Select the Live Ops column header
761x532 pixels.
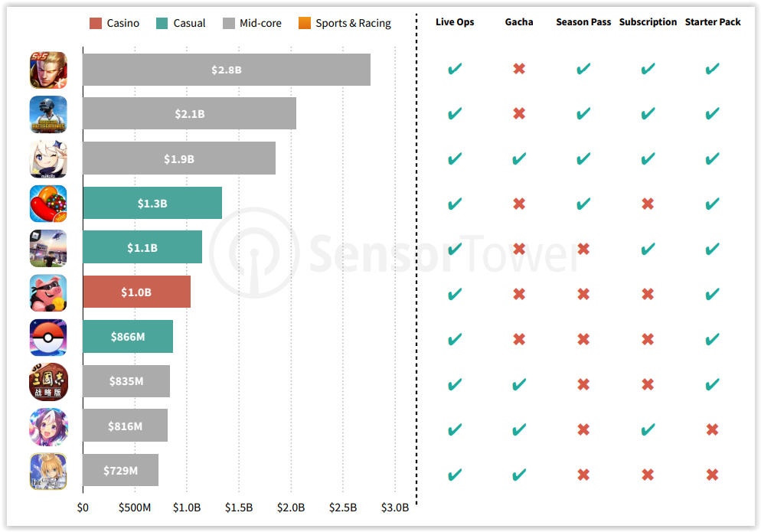point(455,22)
